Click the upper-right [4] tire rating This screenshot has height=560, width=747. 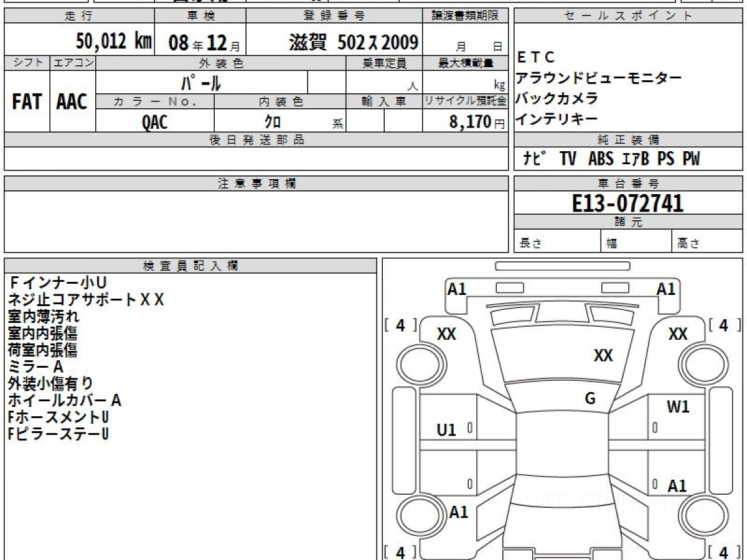723,325
